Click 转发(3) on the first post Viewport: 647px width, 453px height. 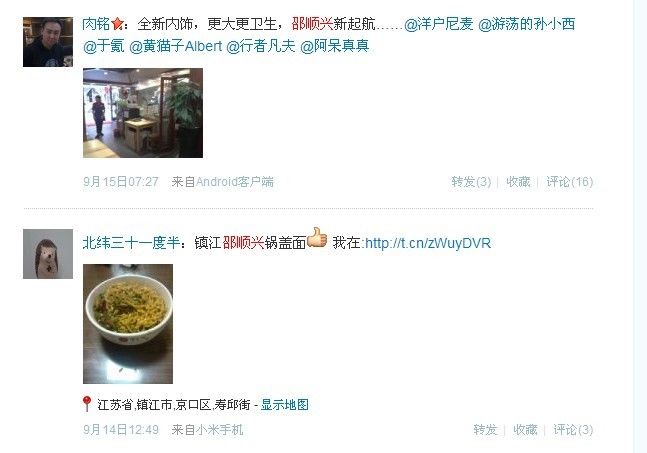click(x=471, y=182)
